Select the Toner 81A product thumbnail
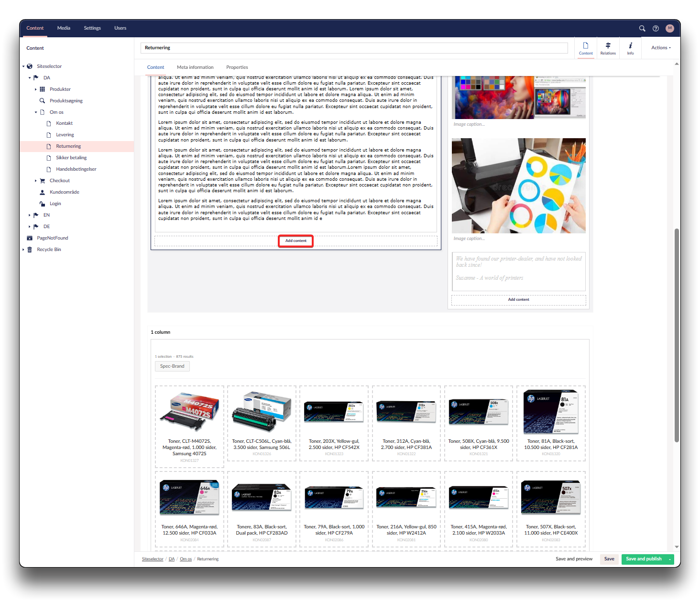 point(551,412)
